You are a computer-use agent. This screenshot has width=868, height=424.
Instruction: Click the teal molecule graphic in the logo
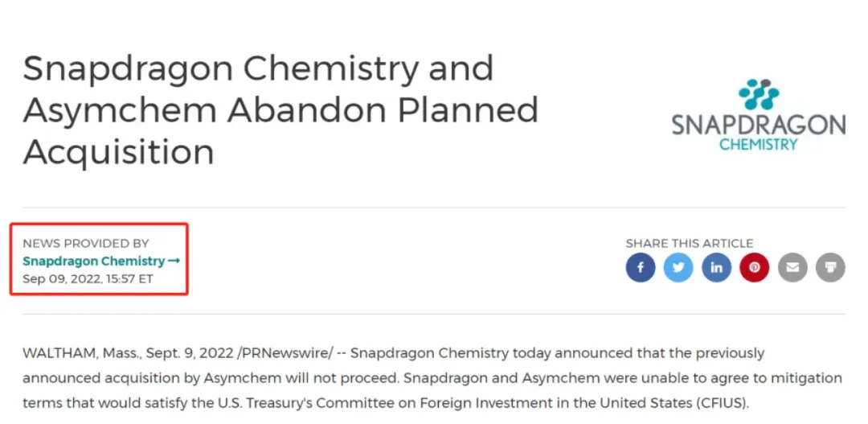tap(759, 95)
